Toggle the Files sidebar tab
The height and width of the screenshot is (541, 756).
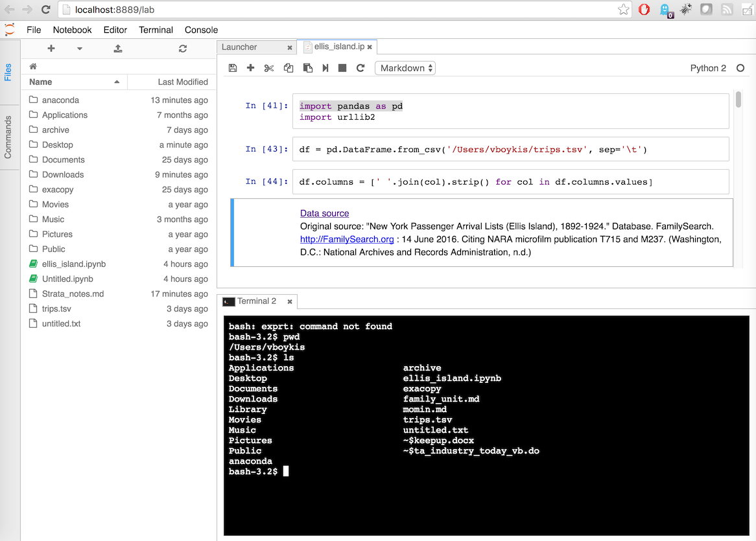coord(8,73)
